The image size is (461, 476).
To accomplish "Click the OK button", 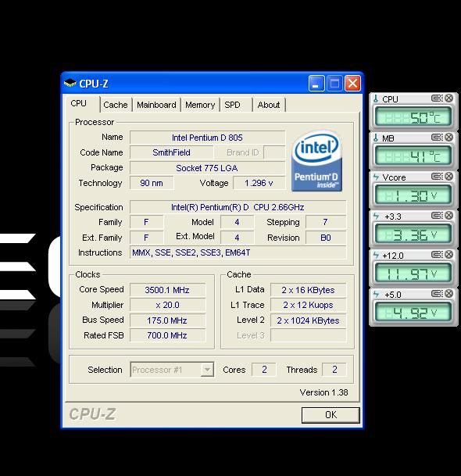I will tap(331, 415).
